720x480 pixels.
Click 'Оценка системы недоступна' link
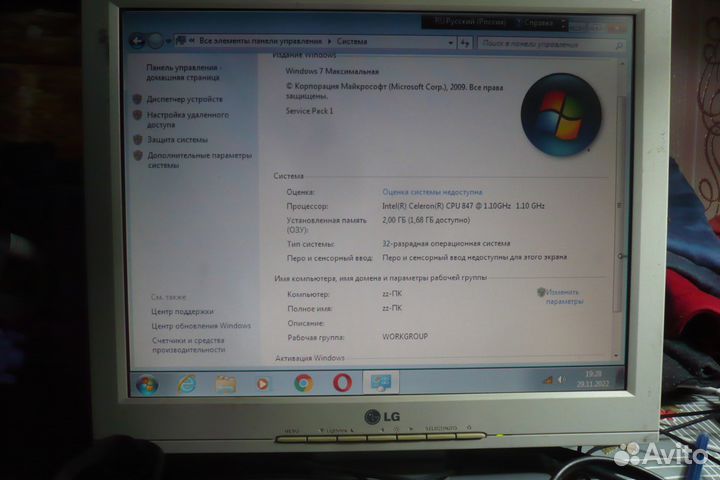coord(432,191)
